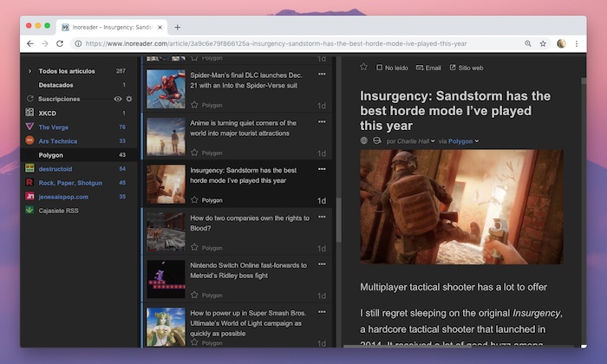Star the Super Smash Bros. article
This screenshot has height=364, width=607.
tap(194, 342)
